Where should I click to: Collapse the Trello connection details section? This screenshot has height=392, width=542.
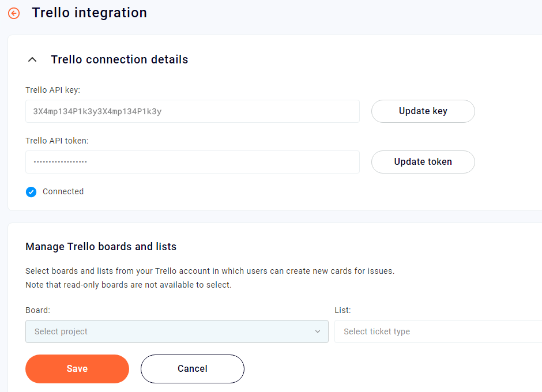(32, 59)
